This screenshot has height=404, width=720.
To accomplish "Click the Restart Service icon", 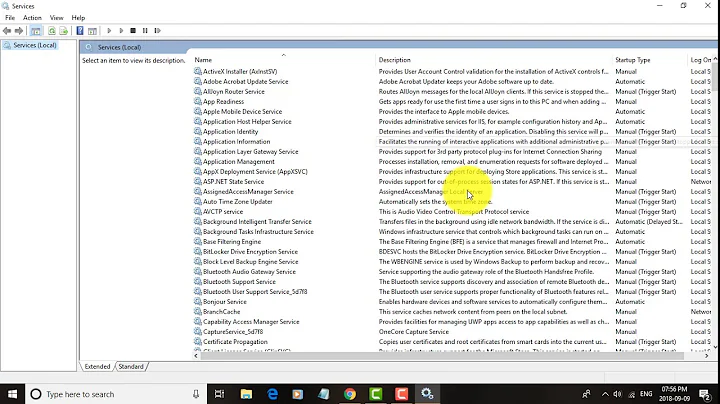I will click(x=158, y=31).
